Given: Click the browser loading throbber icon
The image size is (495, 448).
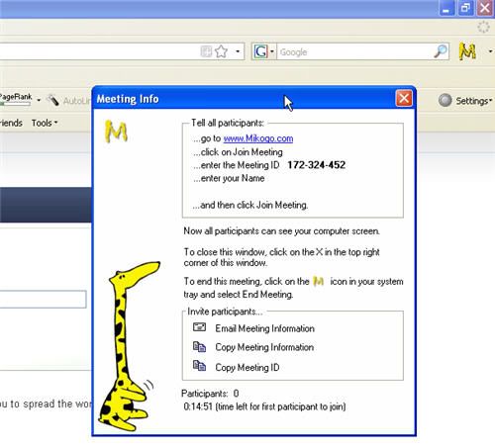Looking at the screenshot, I should click(484, 27).
